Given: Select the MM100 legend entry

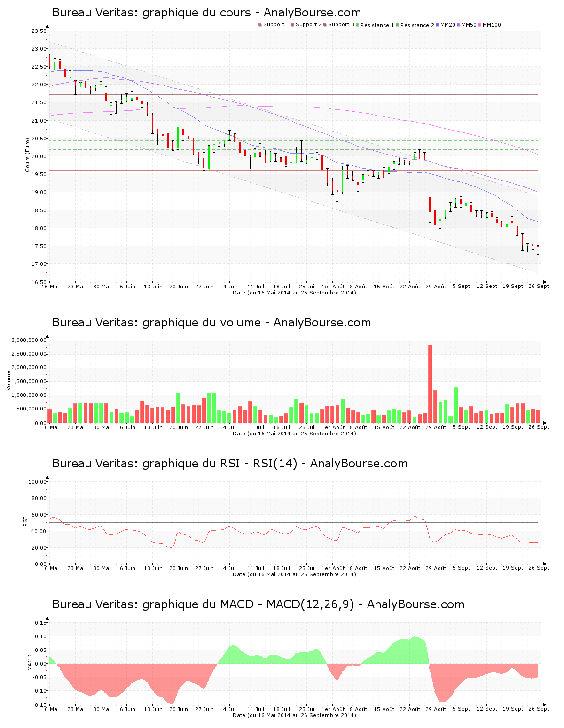Looking at the screenshot, I should 489,25.
